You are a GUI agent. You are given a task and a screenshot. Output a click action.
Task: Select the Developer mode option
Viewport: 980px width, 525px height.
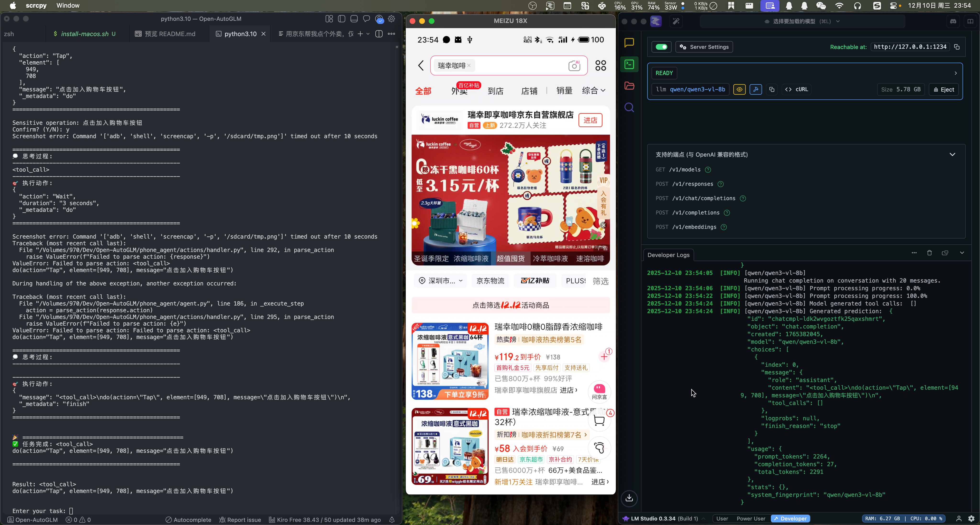coord(790,519)
